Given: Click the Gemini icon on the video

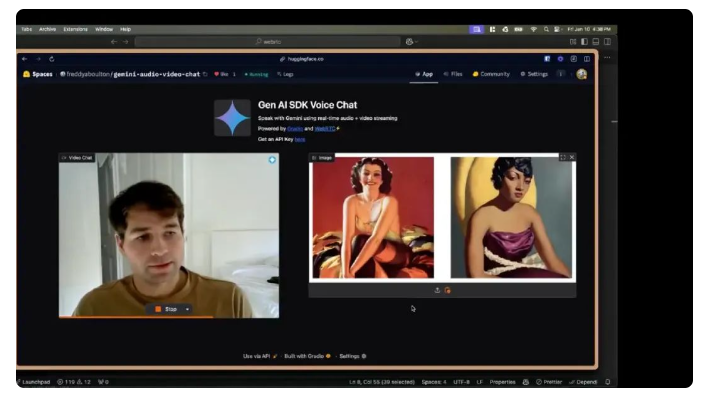Looking at the screenshot, I should (x=272, y=160).
